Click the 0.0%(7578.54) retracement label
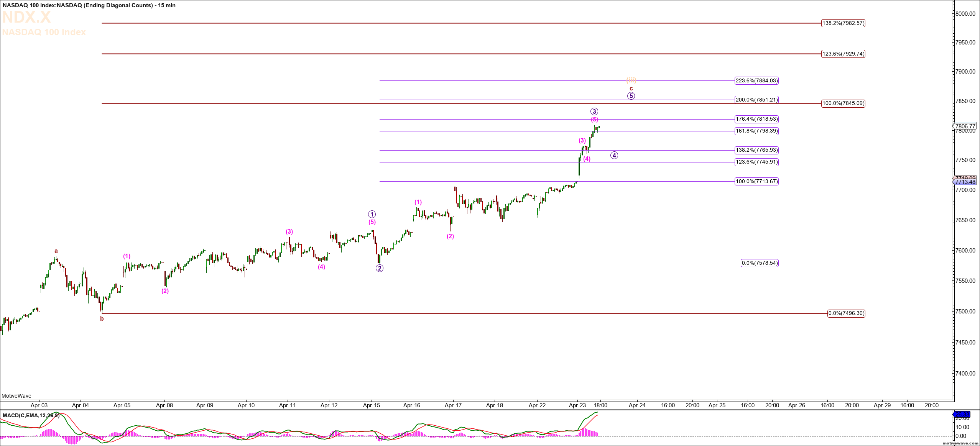Image resolution: width=980 pixels, height=446 pixels. tap(760, 263)
